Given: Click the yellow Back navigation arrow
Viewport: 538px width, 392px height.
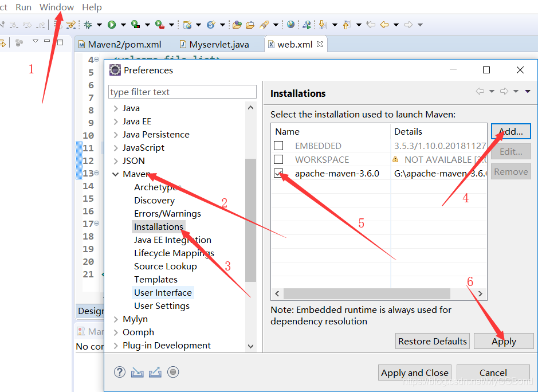Looking at the screenshot, I should point(384,25).
